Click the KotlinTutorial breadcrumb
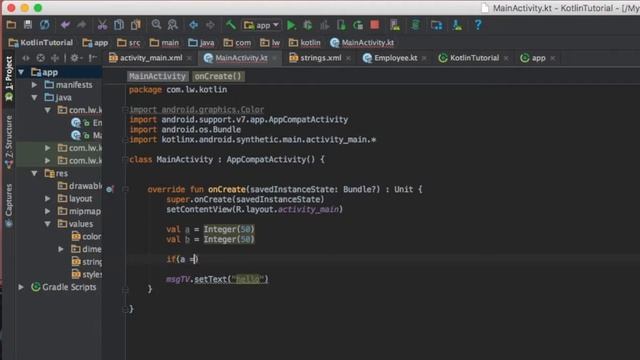The image size is (640, 360). pos(41,42)
